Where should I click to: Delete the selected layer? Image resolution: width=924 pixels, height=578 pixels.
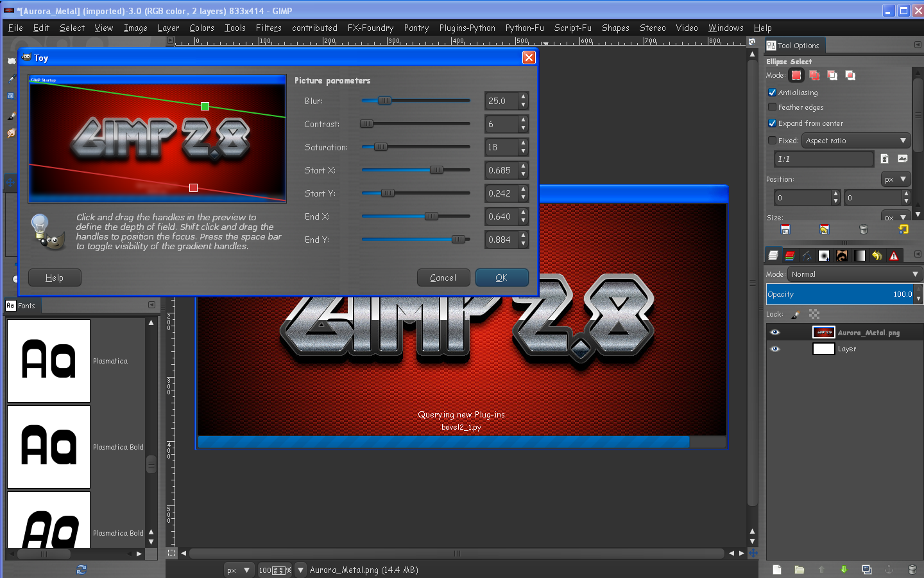pos(912,570)
